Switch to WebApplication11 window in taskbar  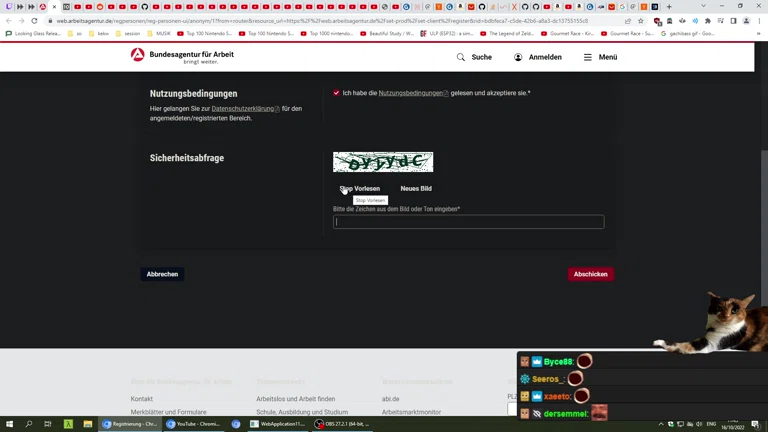(x=278, y=424)
